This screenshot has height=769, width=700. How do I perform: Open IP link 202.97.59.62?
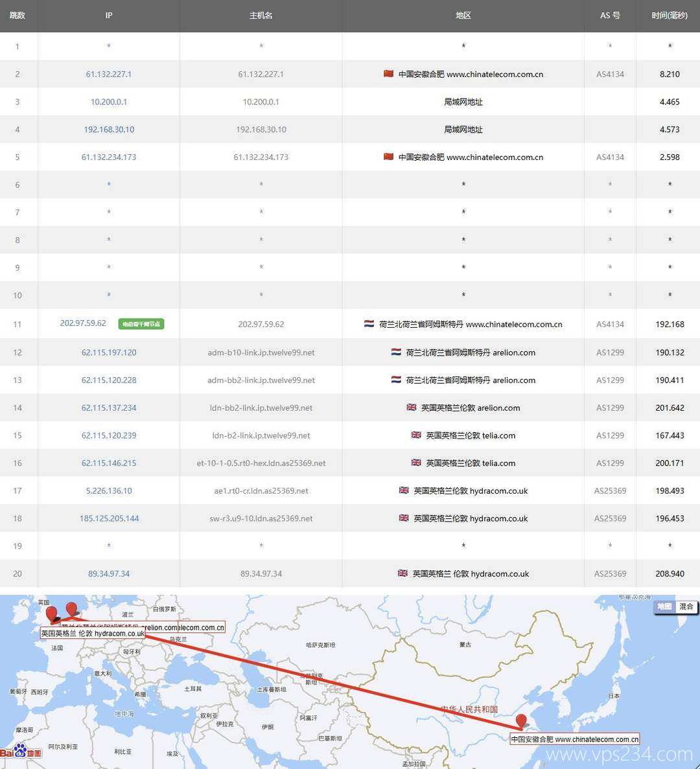point(83,323)
